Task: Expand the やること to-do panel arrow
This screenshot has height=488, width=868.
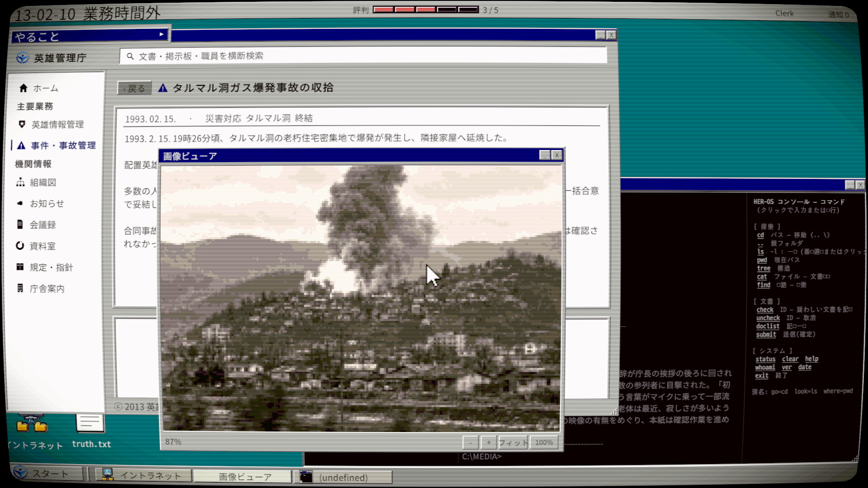Action: tap(161, 34)
